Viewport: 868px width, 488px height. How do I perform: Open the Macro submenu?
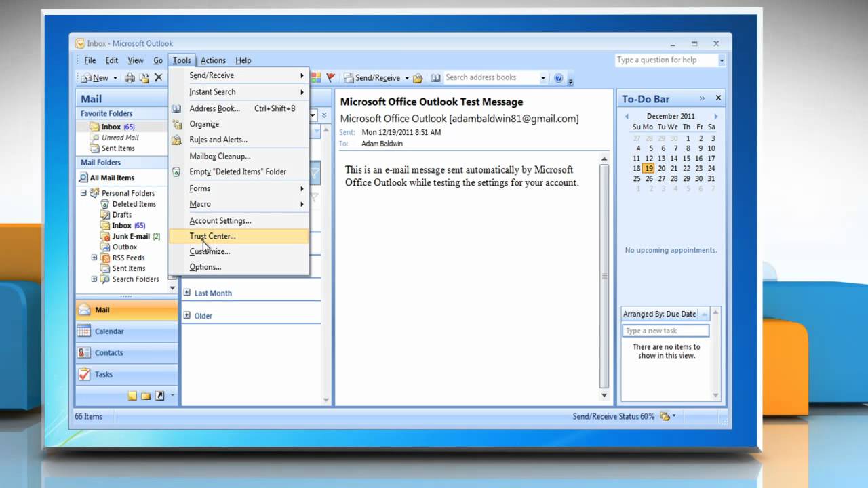point(239,204)
